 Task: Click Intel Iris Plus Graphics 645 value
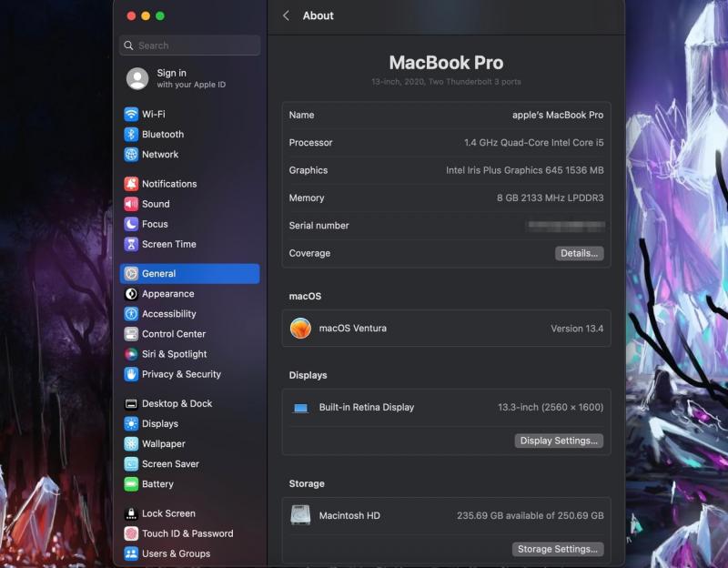click(525, 170)
